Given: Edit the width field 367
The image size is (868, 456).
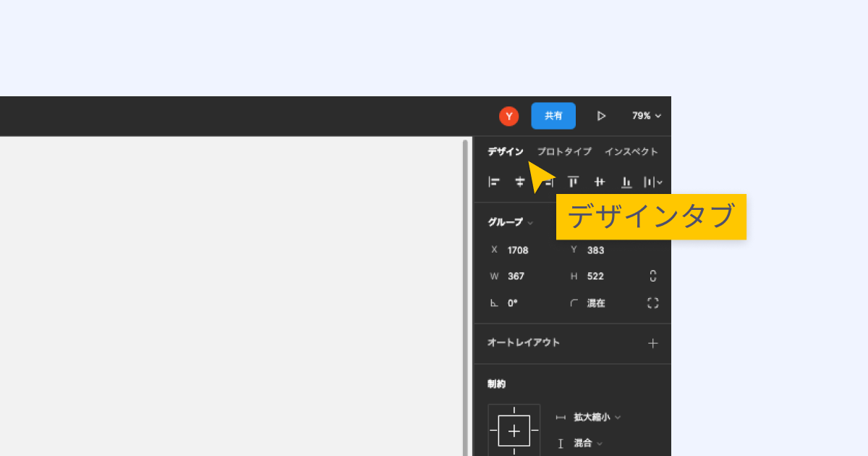Looking at the screenshot, I should 516,276.
